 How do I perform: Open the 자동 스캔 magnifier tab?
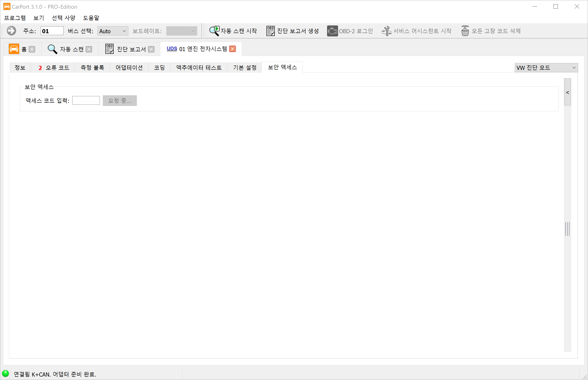point(52,49)
